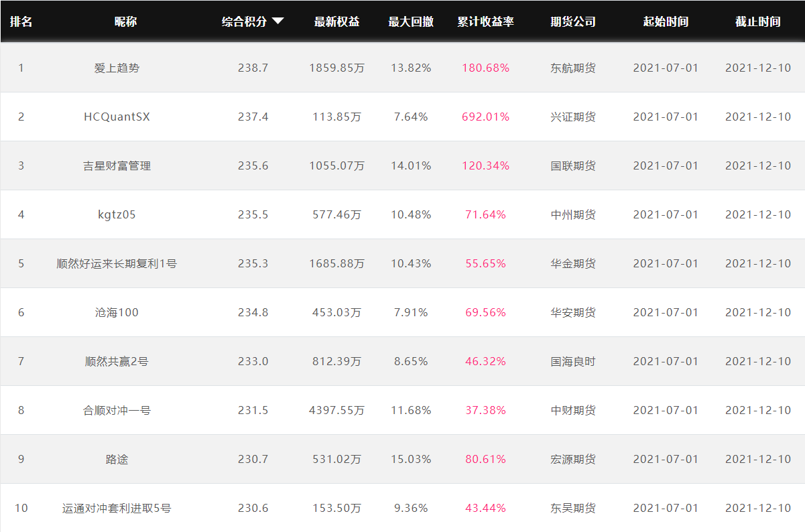This screenshot has width=805, height=532.
Task: Select the 235.6 score cell
Action: point(253,165)
